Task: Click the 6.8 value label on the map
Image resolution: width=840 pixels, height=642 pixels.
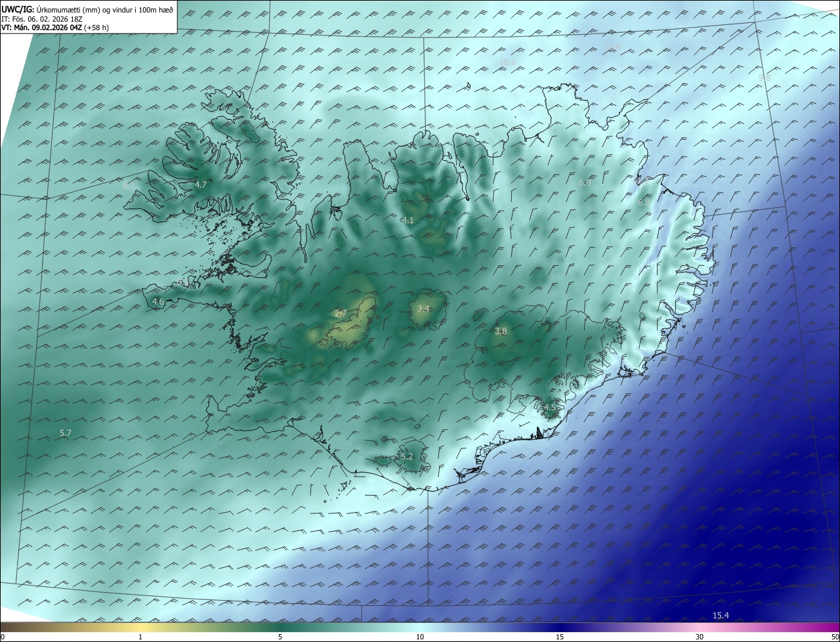Action: tap(644, 203)
